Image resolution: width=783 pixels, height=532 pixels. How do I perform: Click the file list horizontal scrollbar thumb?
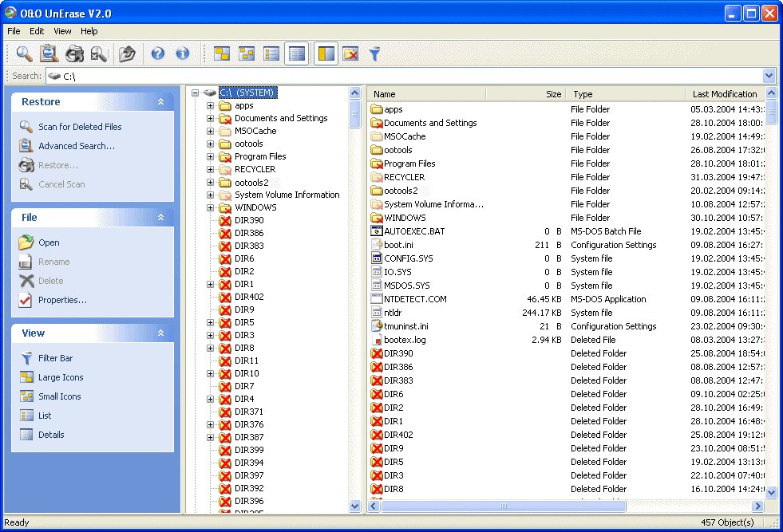504,506
